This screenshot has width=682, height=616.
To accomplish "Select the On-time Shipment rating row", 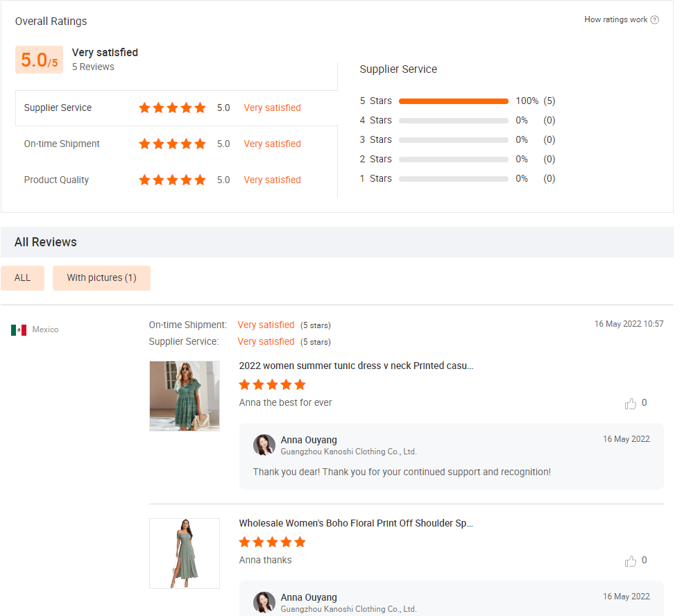I will click(x=177, y=144).
